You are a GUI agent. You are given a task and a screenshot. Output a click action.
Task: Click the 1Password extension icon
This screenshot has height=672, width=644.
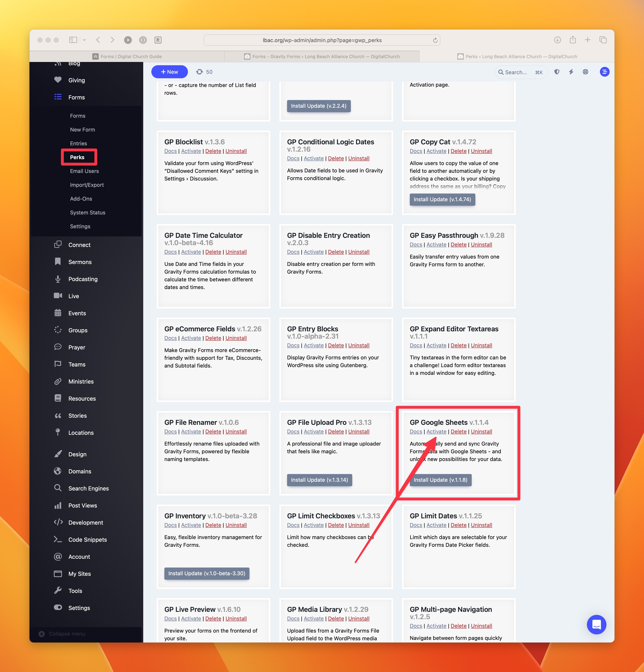[143, 40]
